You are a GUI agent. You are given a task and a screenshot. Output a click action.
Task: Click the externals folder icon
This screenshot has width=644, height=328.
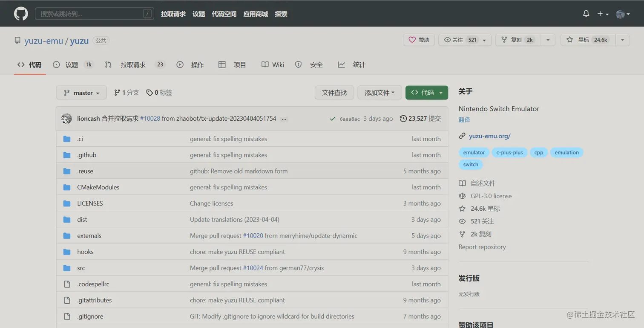tap(67, 235)
